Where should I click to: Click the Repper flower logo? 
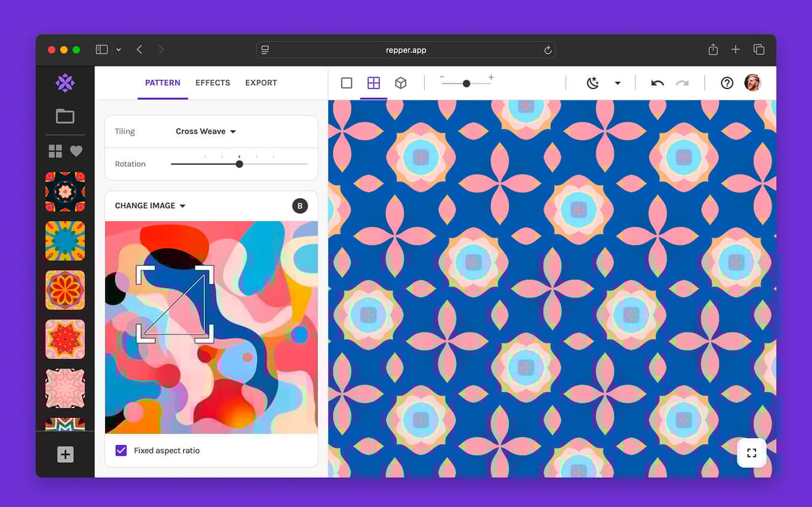click(64, 83)
